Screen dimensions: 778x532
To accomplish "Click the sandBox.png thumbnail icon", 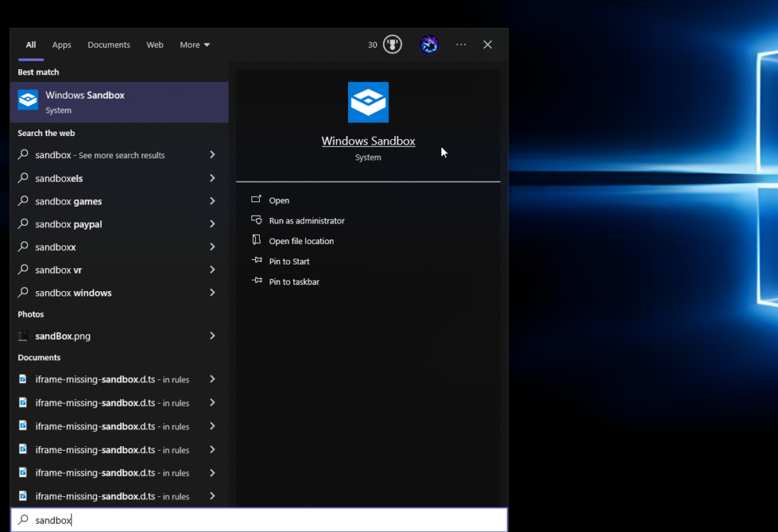I will pos(23,336).
